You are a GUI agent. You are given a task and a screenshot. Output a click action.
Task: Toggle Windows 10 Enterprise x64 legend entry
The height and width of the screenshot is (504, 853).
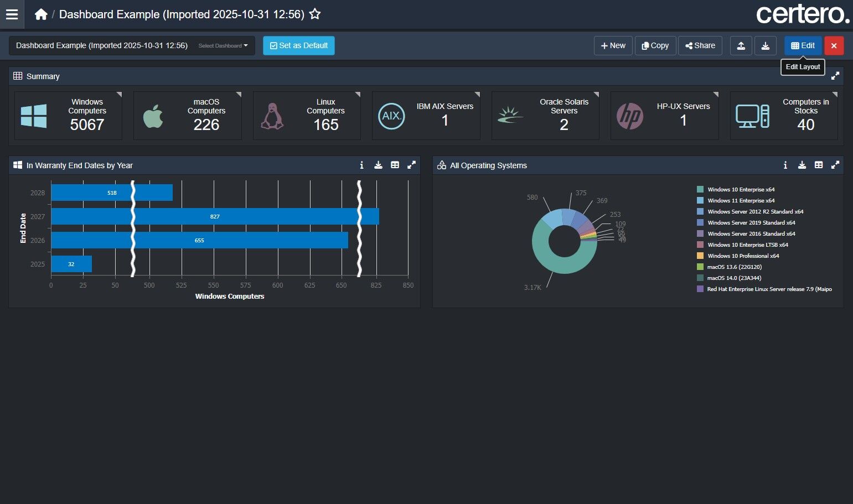click(741, 189)
